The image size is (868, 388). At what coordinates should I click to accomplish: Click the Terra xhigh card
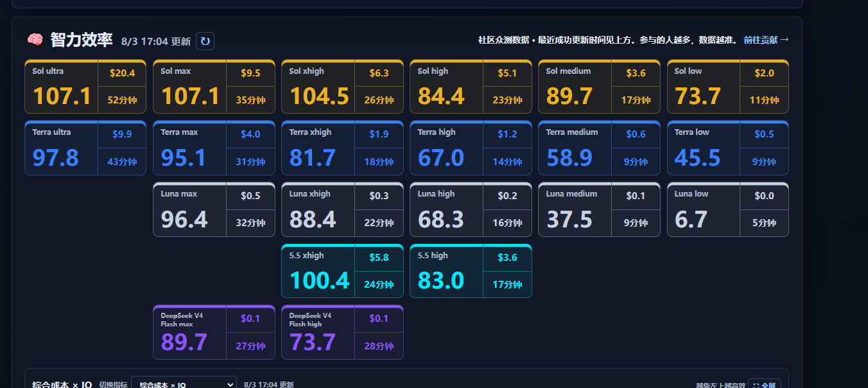(342, 148)
